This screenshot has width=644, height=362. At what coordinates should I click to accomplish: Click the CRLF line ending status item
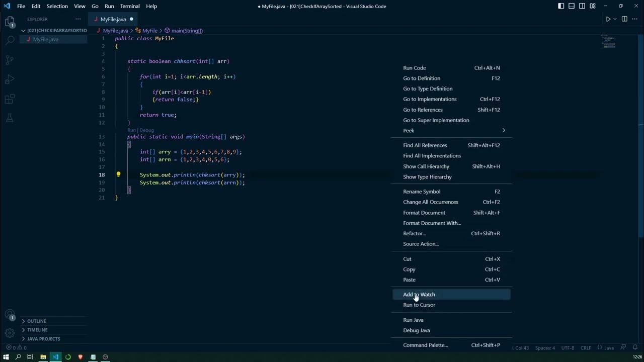click(x=586, y=347)
